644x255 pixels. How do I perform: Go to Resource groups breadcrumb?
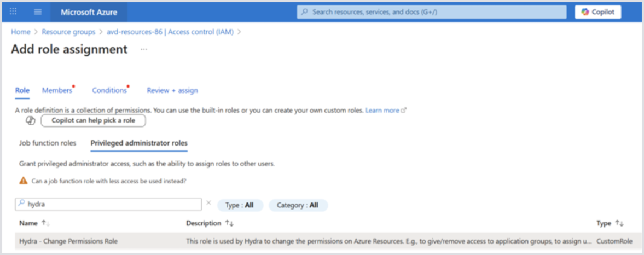point(68,32)
